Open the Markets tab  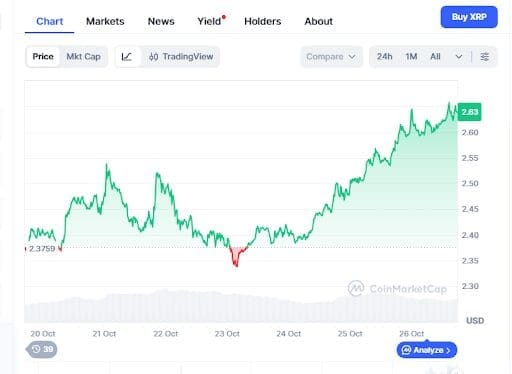click(105, 21)
